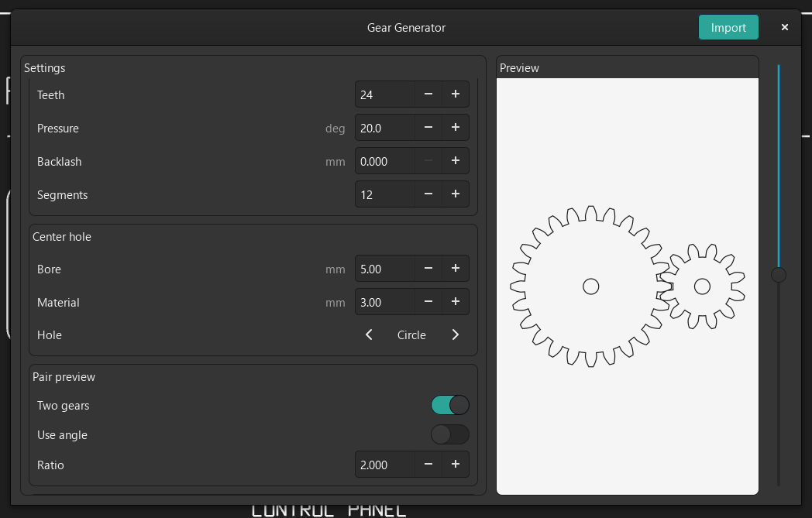Select next Hole shape with right chevron
Image resolution: width=812 pixels, height=518 pixels.
coord(455,334)
